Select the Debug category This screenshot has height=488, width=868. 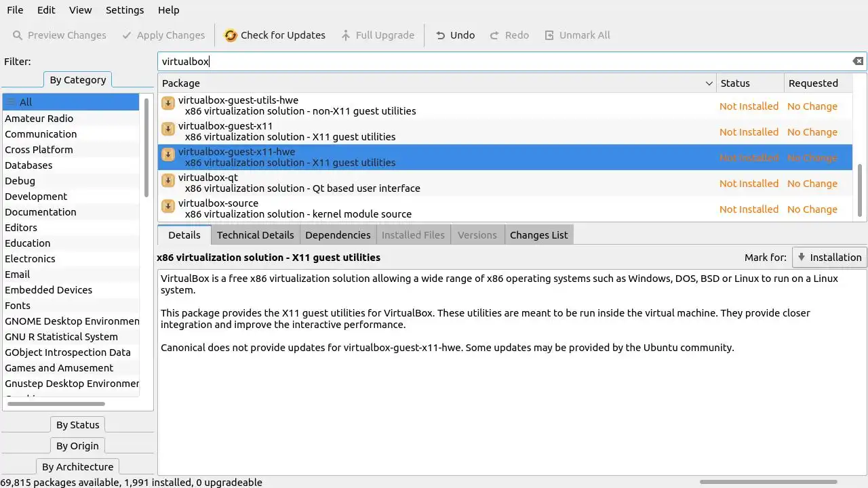(71, 181)
